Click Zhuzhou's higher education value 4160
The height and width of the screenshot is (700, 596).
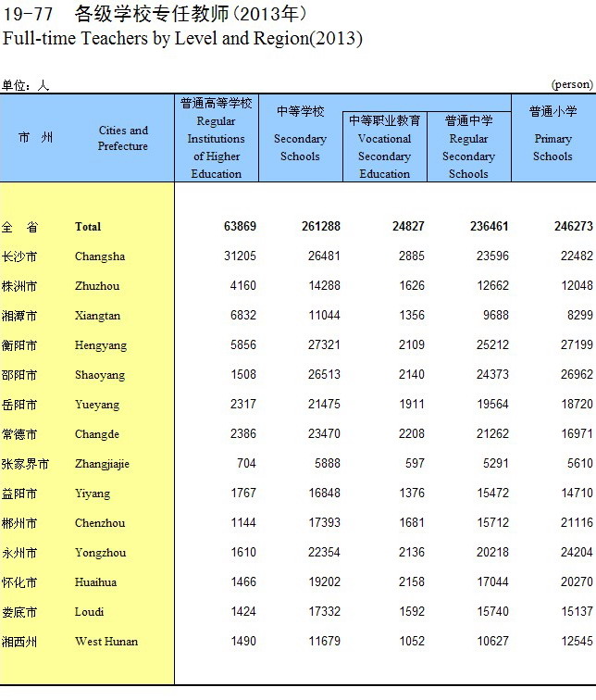(243, 285)
